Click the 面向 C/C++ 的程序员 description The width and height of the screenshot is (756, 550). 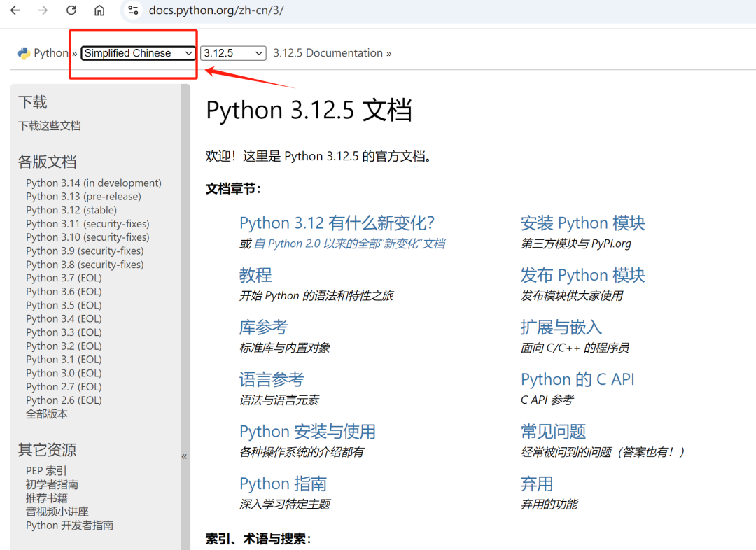coord(575,348)
